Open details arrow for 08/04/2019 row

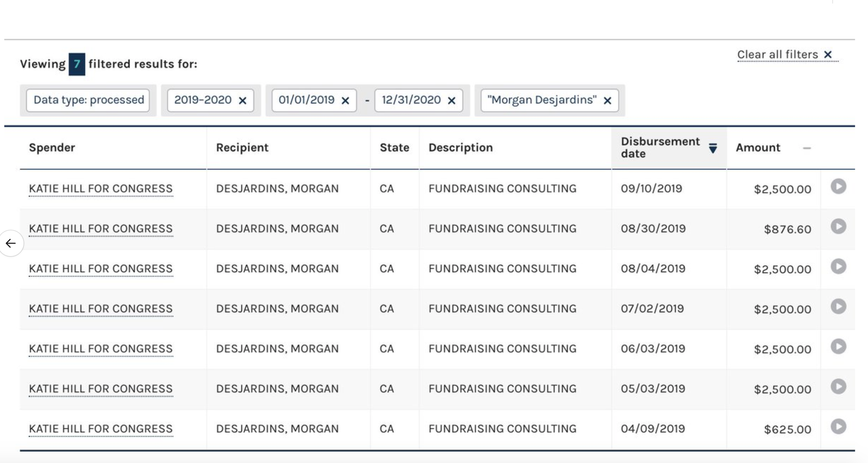838,266
